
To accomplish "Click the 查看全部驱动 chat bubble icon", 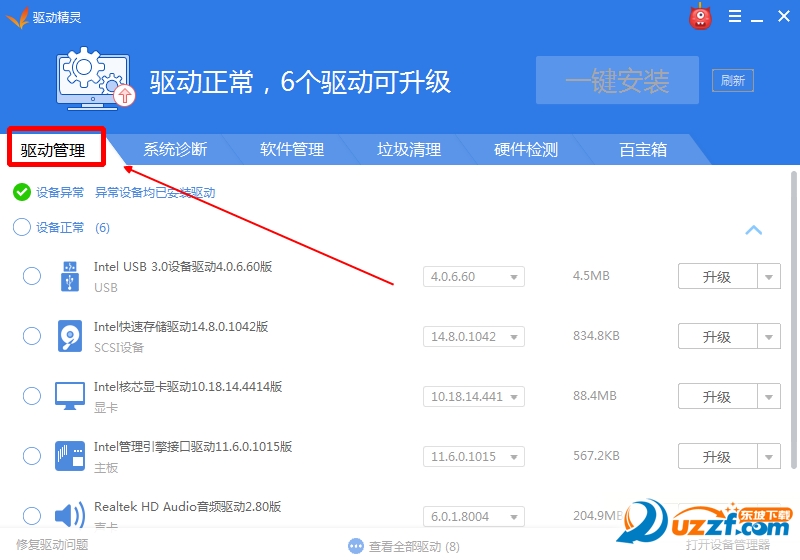I will click(356, 546).
